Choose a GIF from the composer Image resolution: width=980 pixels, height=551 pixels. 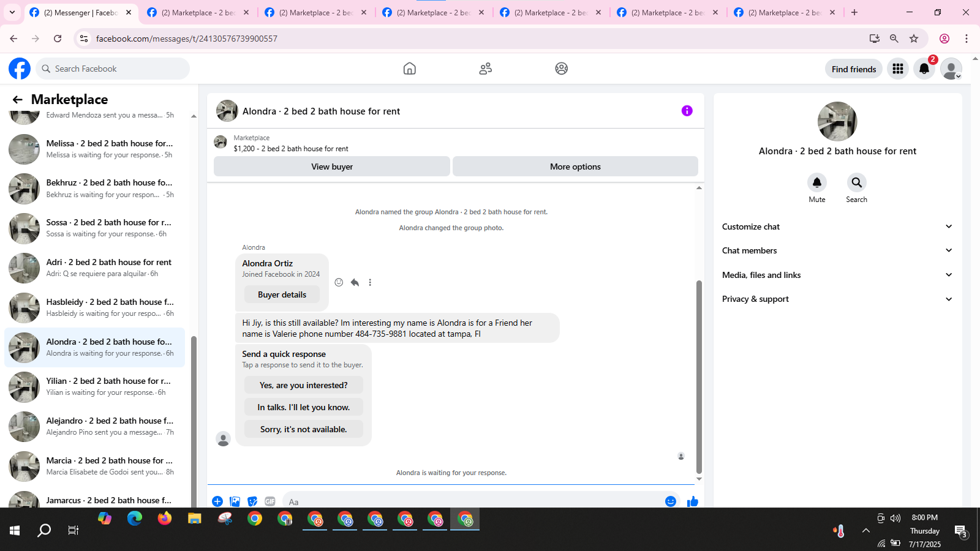[270, 501]
